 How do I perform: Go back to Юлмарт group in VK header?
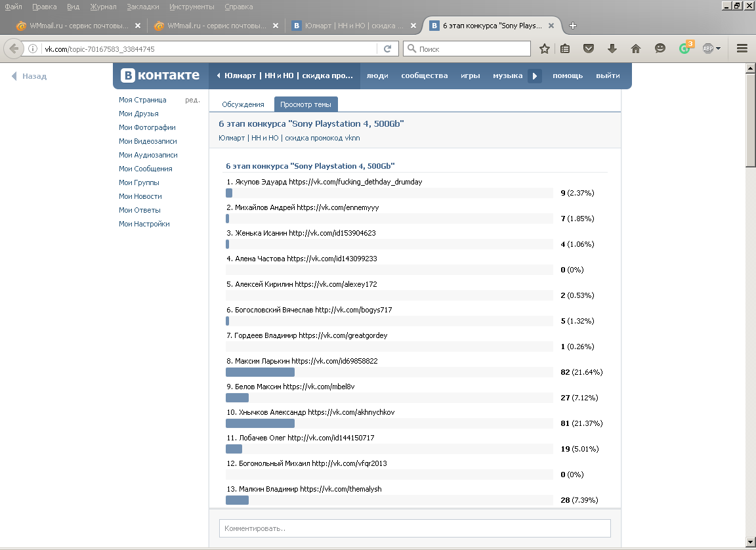pyautogui.click(x=285, y=75)
